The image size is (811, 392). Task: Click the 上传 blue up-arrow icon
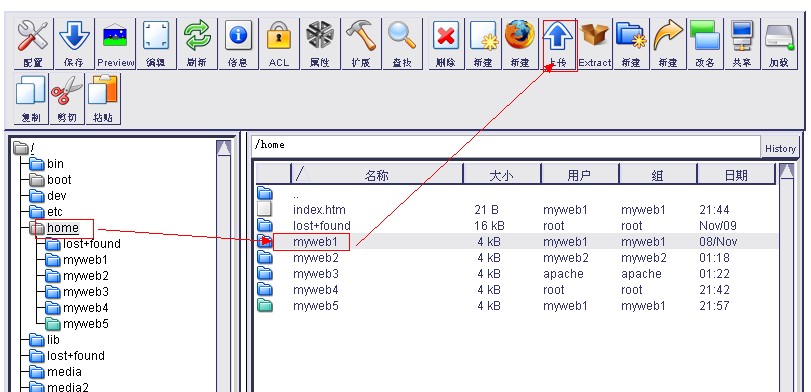pyautogui.click(x=558, y=44)
